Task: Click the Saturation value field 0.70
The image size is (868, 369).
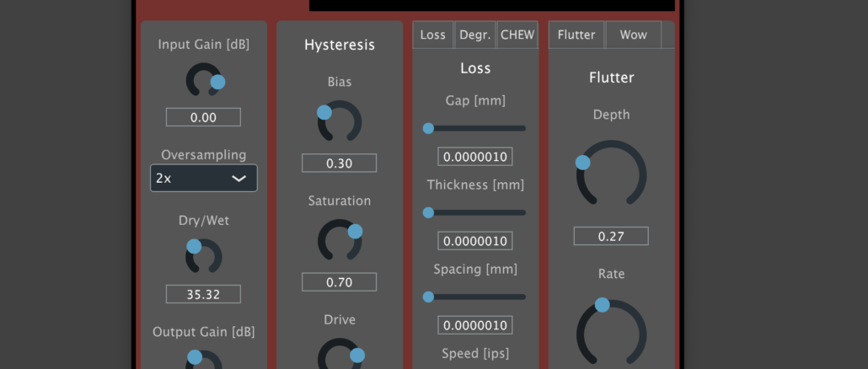Action: 340,282
